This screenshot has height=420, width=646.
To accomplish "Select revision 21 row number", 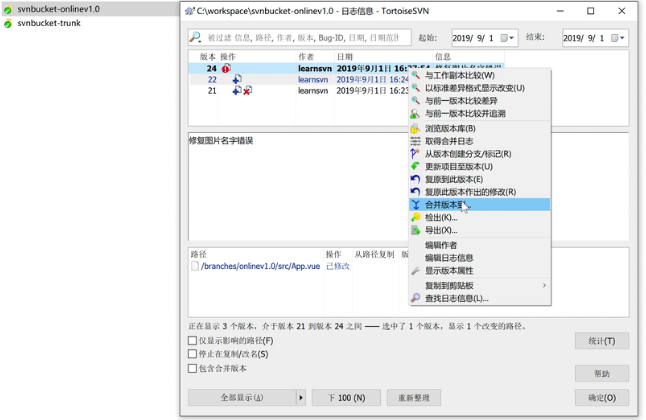I will coord(212,91).
